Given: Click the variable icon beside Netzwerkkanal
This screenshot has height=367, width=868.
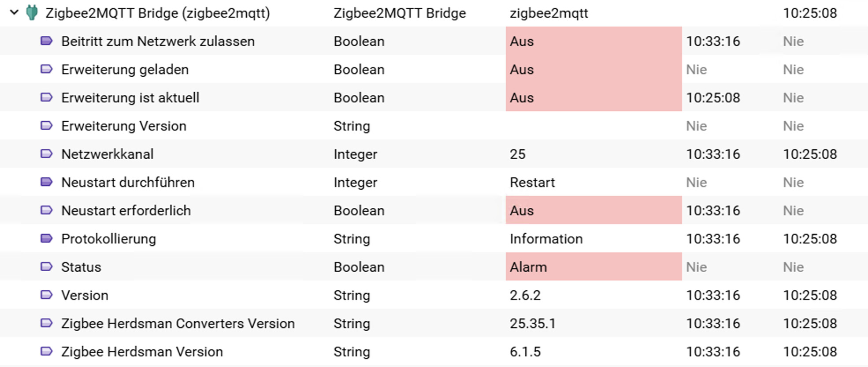Looking at the screenshot, I should point(46,154).
